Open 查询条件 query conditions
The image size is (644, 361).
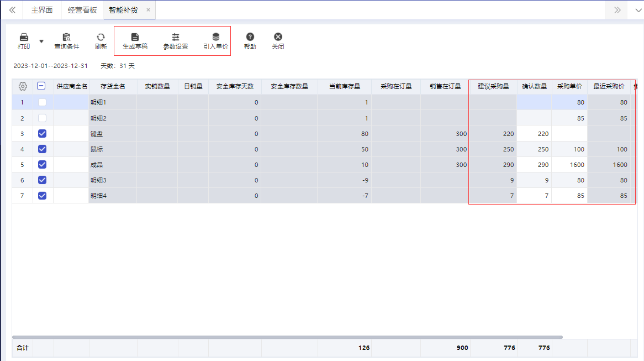(x=66, y=41)
